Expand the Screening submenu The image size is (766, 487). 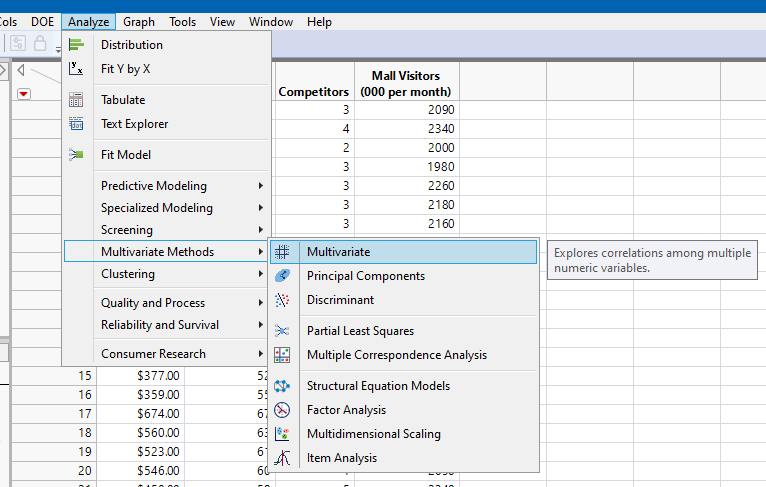(166, 230)
